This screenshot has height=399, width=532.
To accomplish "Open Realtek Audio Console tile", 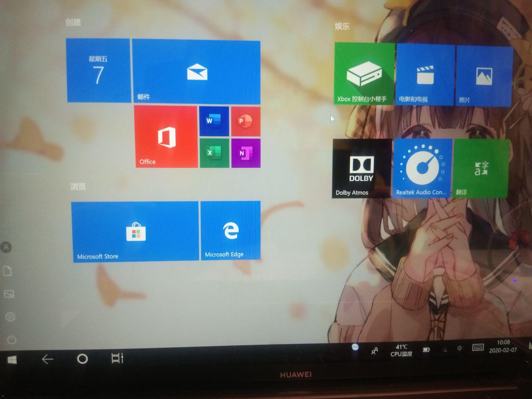I will coord(422,168).
